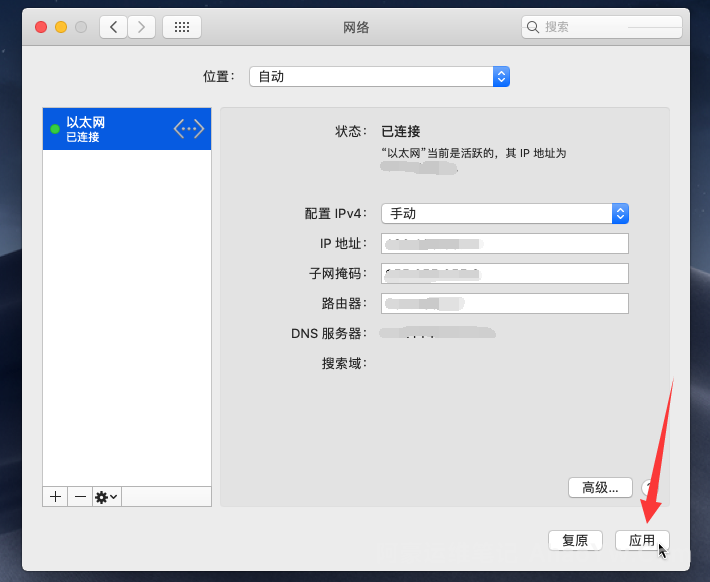
Task: Click the 应用 apply button
Action: click(x=642, y=540)
